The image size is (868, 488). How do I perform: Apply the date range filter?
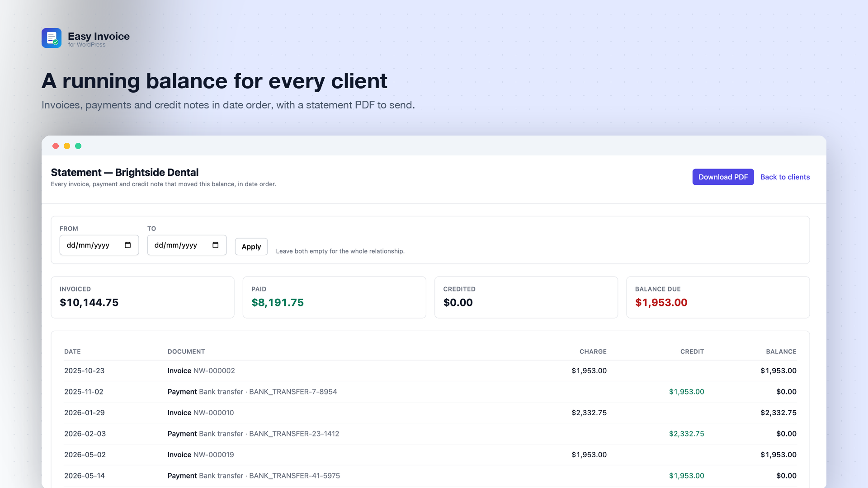pyautogui.click(x=251, y=247)
